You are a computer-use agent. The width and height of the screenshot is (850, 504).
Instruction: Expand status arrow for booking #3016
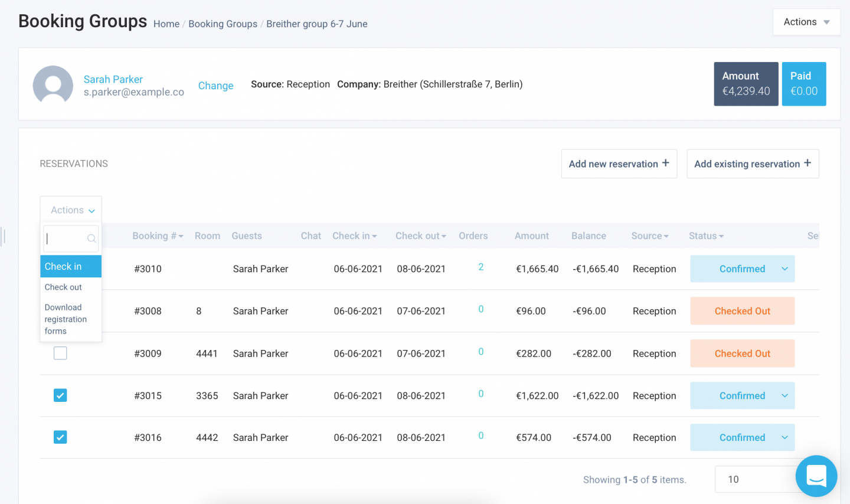tap(784, 437)
